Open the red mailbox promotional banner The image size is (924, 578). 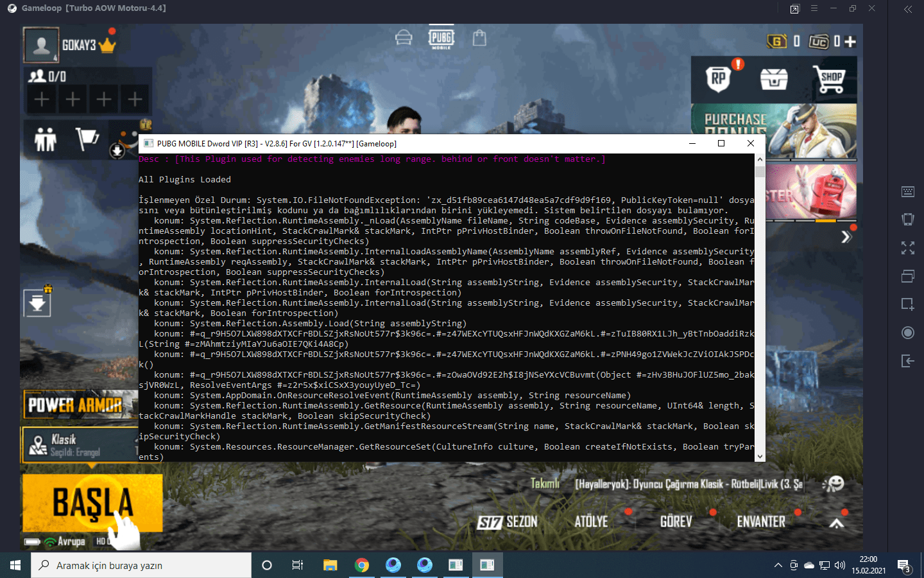click(811, 192)
